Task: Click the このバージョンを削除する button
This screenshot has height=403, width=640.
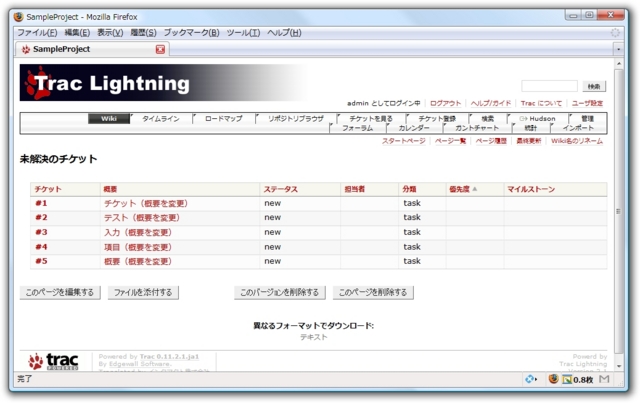Action: pos(280,292)
